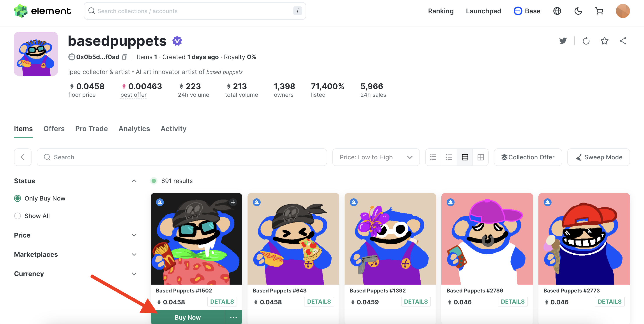Copy the contract address 0x0b5d...f0ad

pos(124,57)
